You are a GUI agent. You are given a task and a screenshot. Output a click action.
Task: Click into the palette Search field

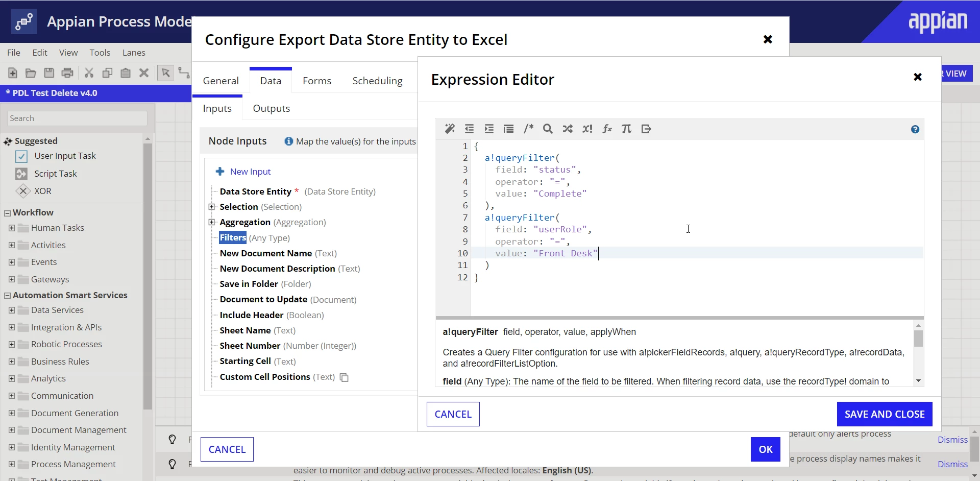coord(78,118)
